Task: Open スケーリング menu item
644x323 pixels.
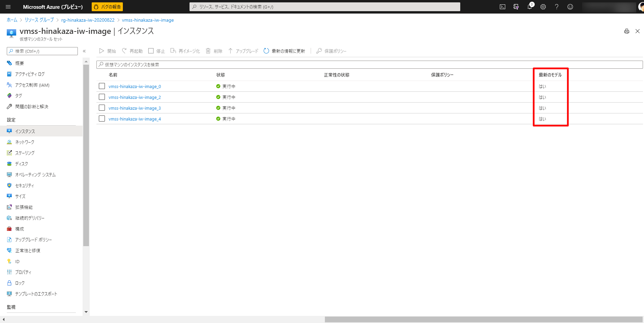Action: (41, 153)
